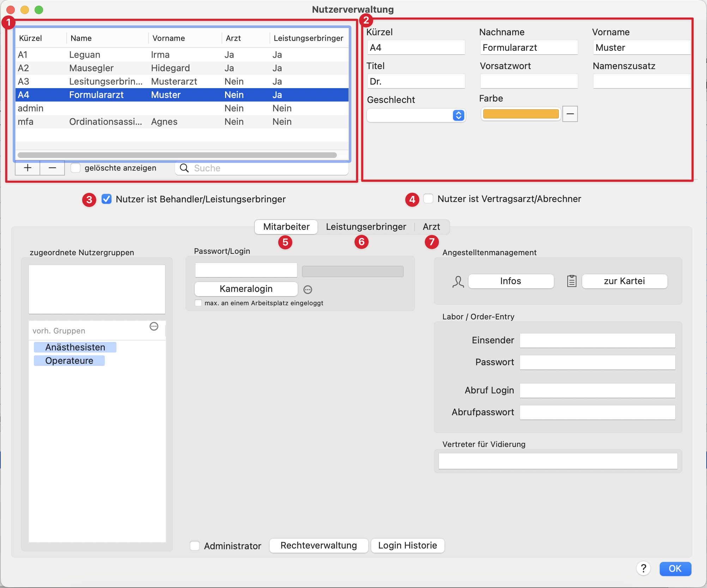Open Login Historie
This screenshot has width=707, height=588.
[x=407, y=546]
